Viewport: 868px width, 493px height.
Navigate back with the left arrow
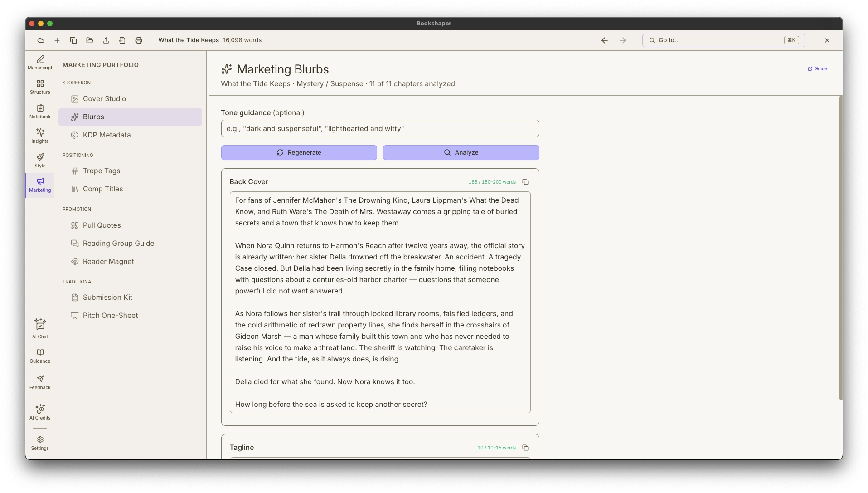(x=605, y=40)
